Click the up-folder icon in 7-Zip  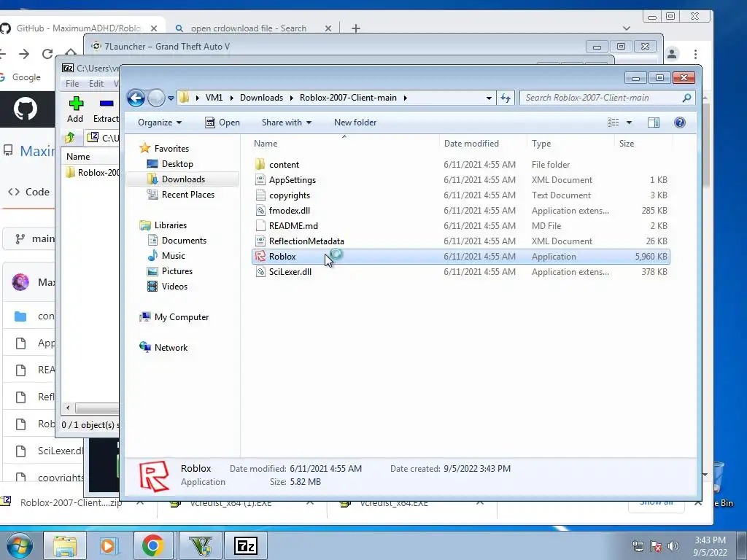70,138
